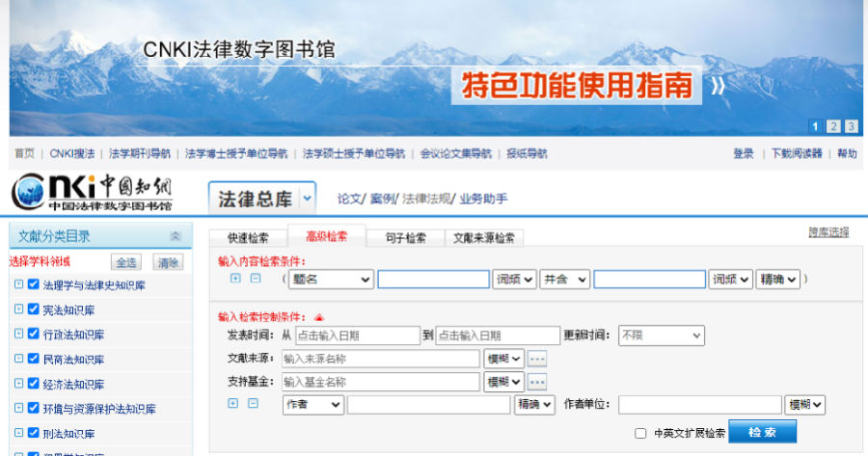
Task: Open 首页 in navigation bar
Action: click(24, 153)
